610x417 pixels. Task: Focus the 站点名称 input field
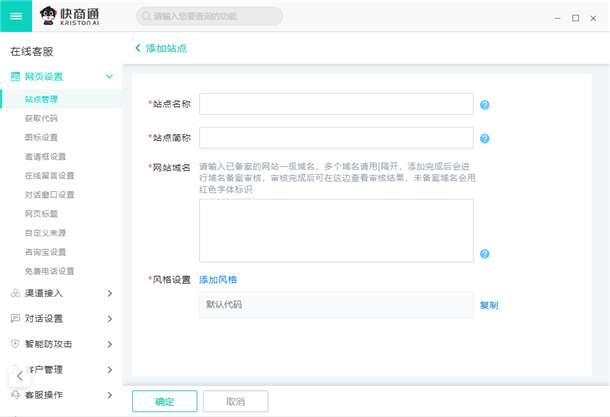click(336, 105)
